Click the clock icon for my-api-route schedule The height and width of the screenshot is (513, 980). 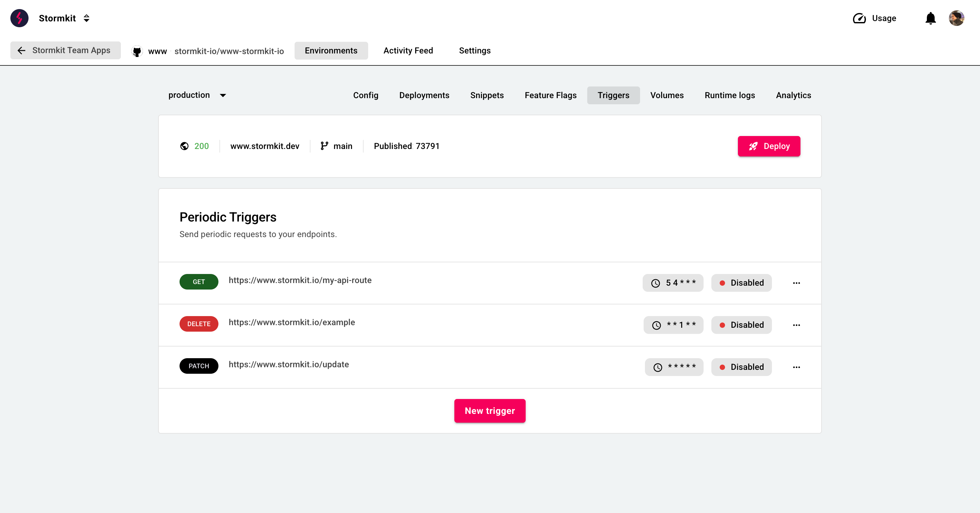[655, 283]
